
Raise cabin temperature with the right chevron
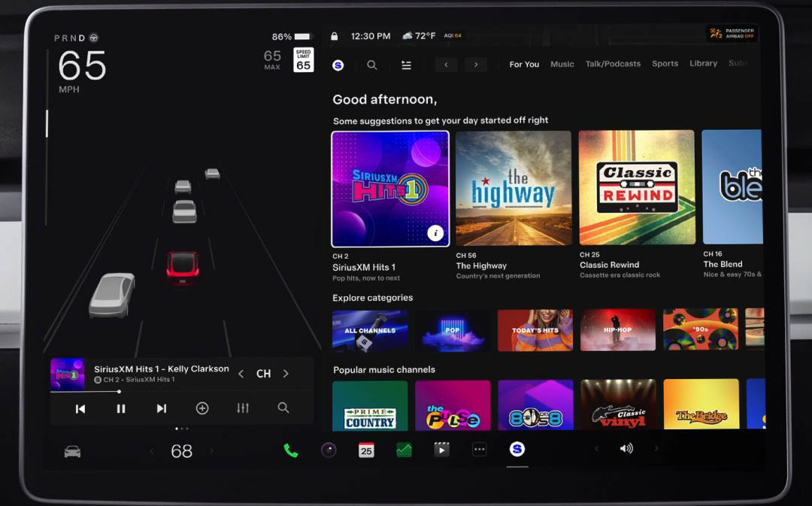pyautogui.click(x=213, y=451)
